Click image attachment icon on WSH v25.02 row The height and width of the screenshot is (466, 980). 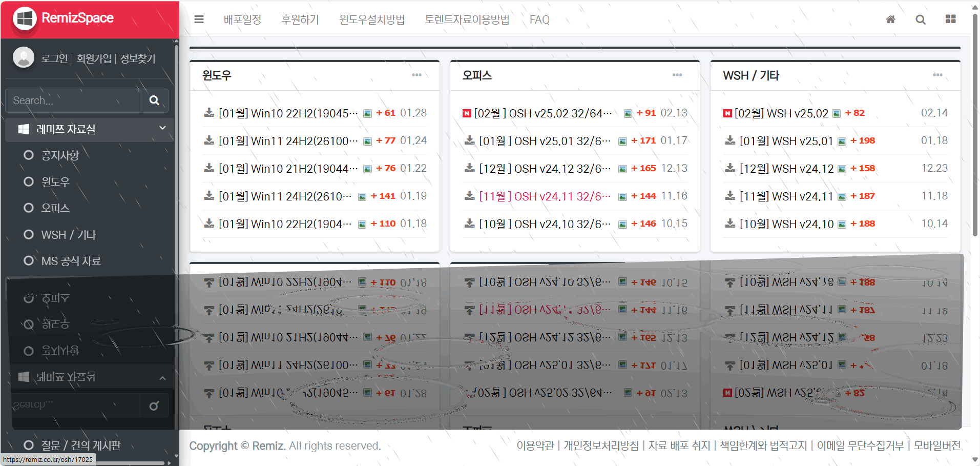pos(837,113)
